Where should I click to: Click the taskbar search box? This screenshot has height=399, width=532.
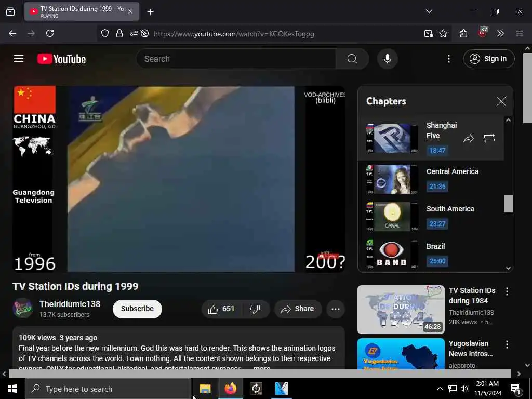108,389
